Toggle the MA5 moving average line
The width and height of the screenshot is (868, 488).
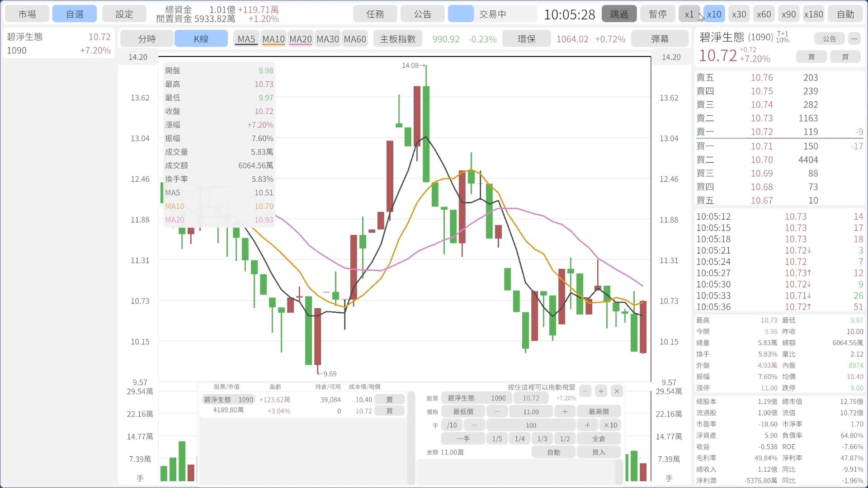(246, 39)
